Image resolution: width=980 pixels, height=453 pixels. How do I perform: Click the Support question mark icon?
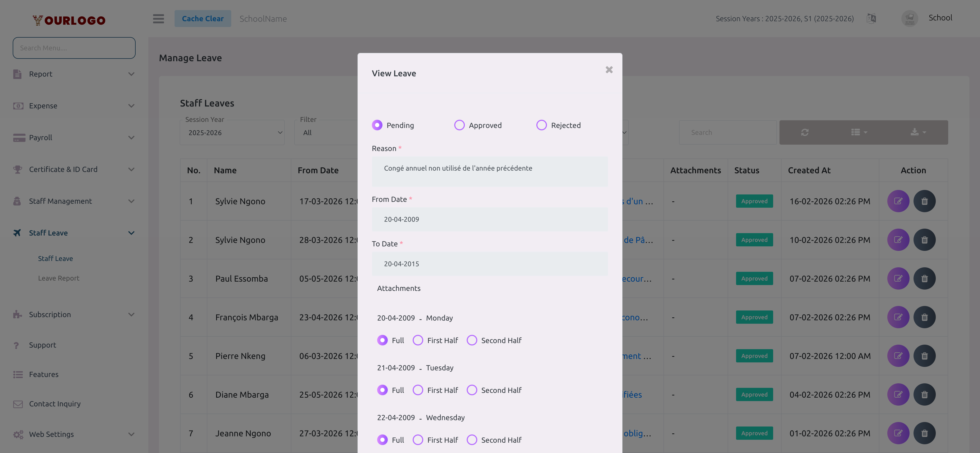[x=16, y=345]
